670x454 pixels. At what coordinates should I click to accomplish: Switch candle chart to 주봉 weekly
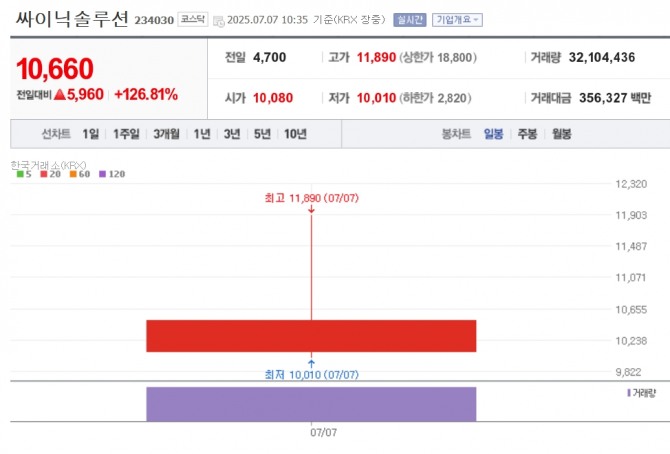(527, 134)
